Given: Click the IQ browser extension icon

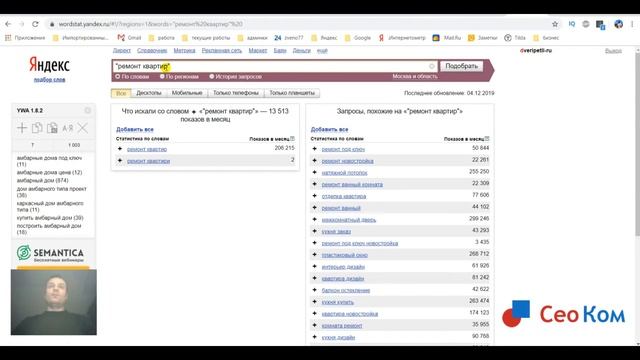Looking at the screenshot, I should pos(572,24).
